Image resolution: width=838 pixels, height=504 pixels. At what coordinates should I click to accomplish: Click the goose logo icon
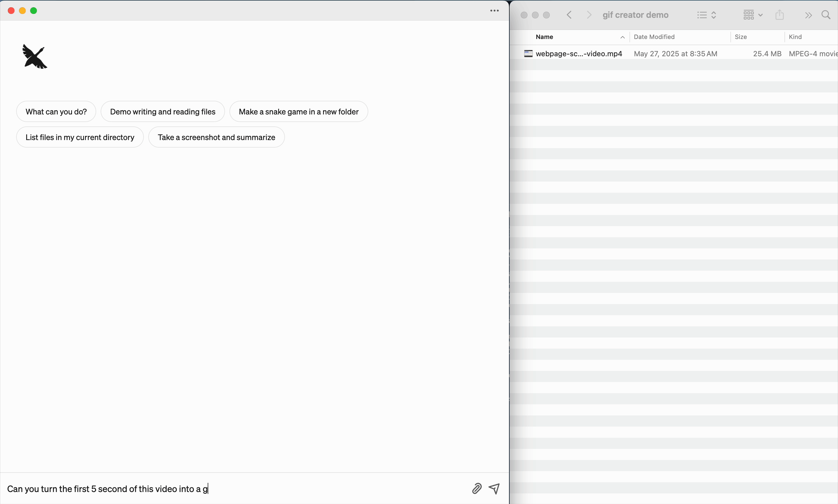[35, 56]
